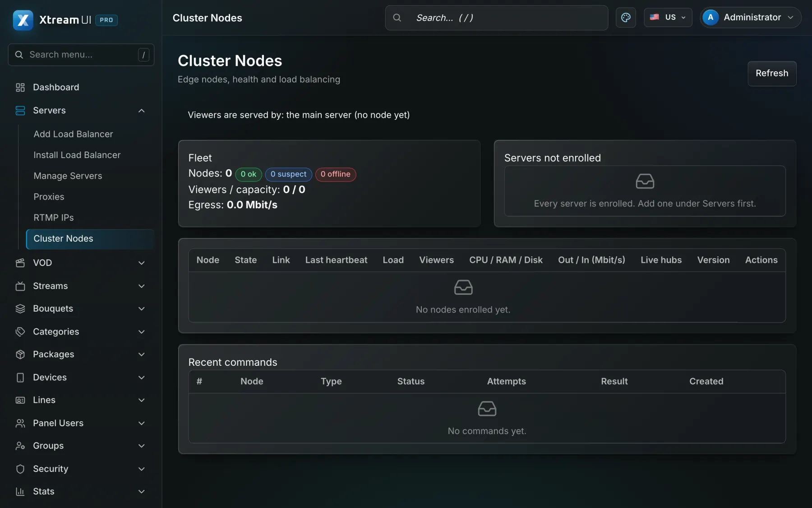Click the global search magnifier icon

[x=397, y=18]
